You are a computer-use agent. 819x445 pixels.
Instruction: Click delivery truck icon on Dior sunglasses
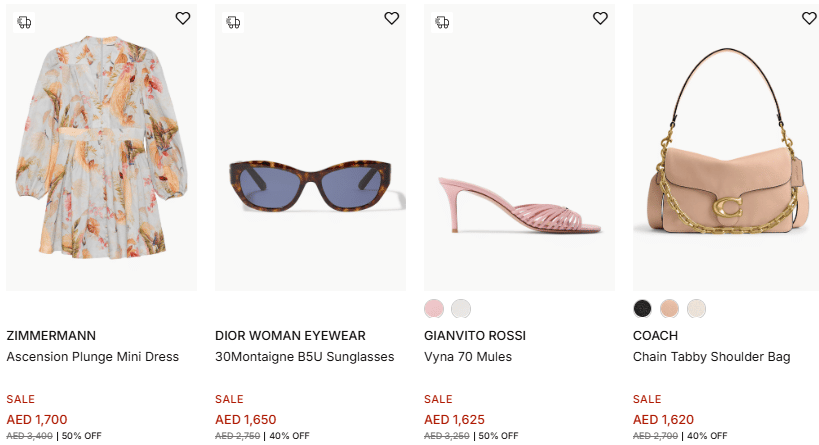pos(233,21)
